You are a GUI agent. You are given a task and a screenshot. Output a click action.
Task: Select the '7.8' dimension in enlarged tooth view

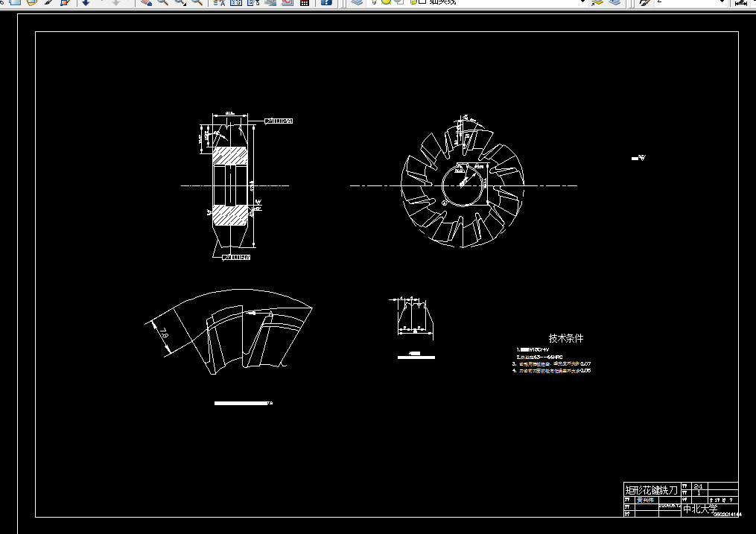point(163,333)
